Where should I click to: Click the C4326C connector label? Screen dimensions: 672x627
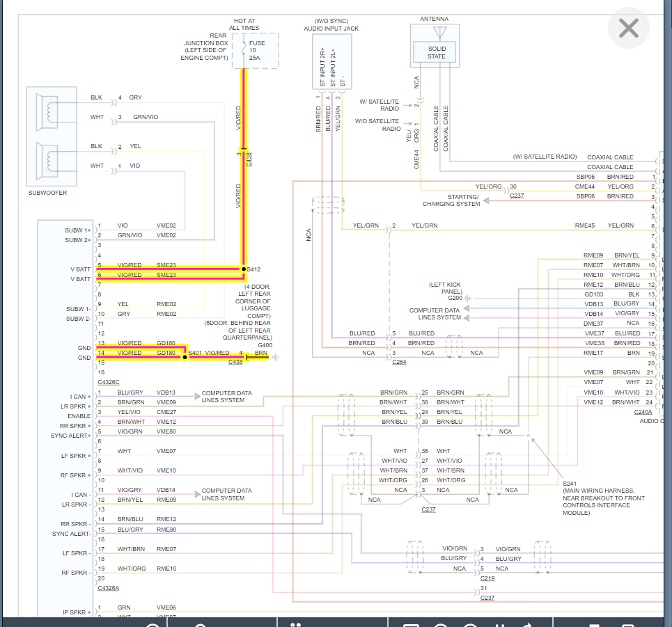(108, 382)
